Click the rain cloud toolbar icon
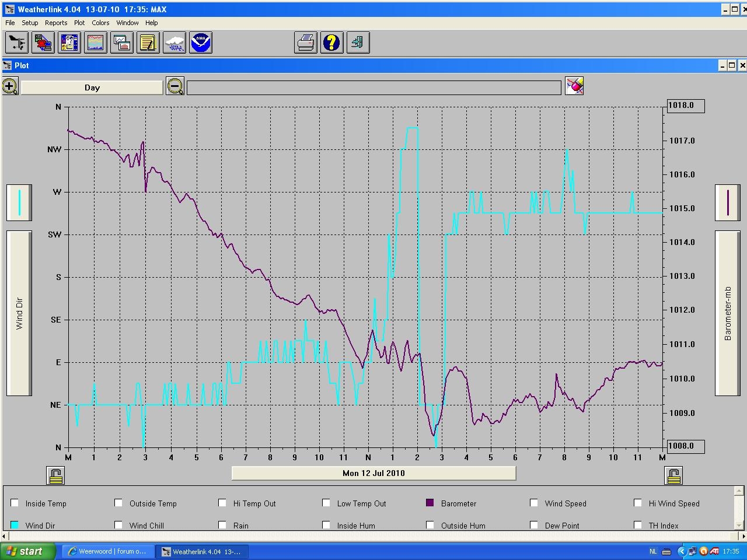 click(x=174, y=43)
